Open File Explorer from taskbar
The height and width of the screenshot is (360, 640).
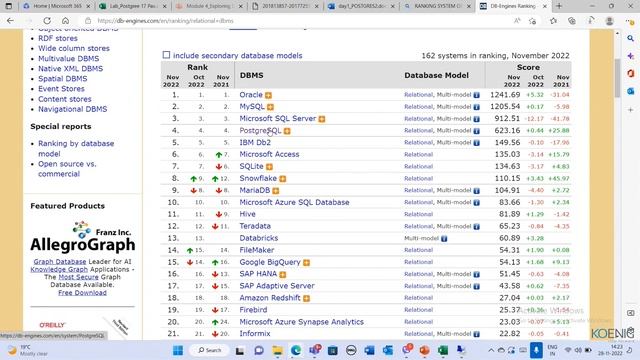(x=278, y=350)
